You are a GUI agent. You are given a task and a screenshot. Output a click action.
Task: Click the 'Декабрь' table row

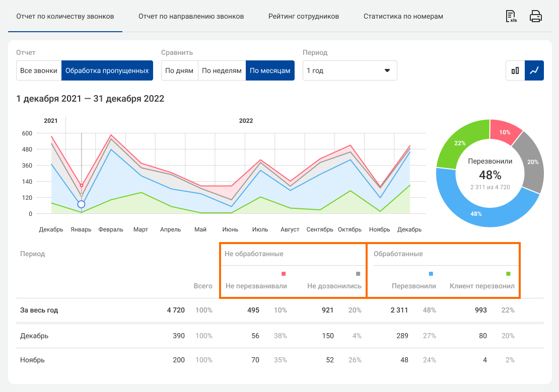coord(34,336)
